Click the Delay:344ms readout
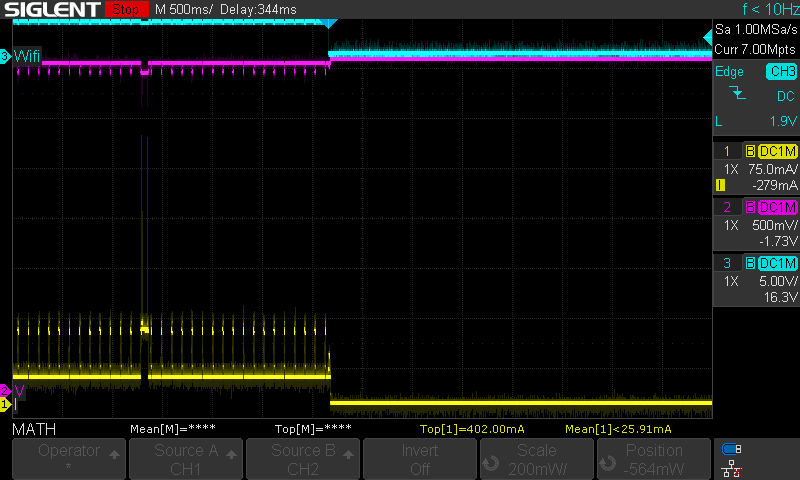This screenshot has height=480, width=800. click(258, 9)
